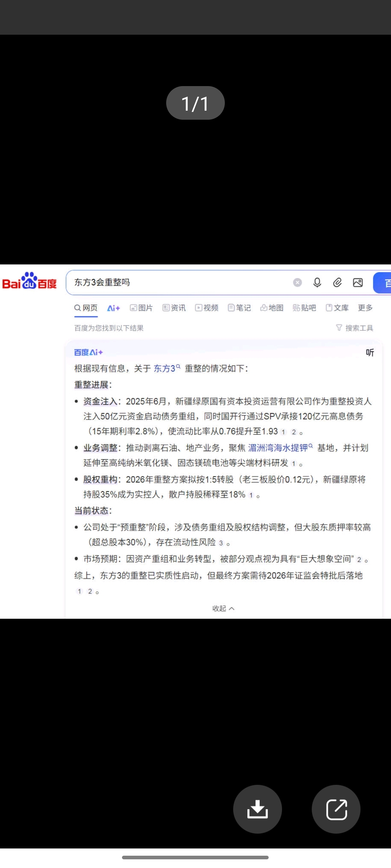Open the 视频 tab
This screenshot has width=391, height=868.
pyautogui.click(x=206, y=308)
